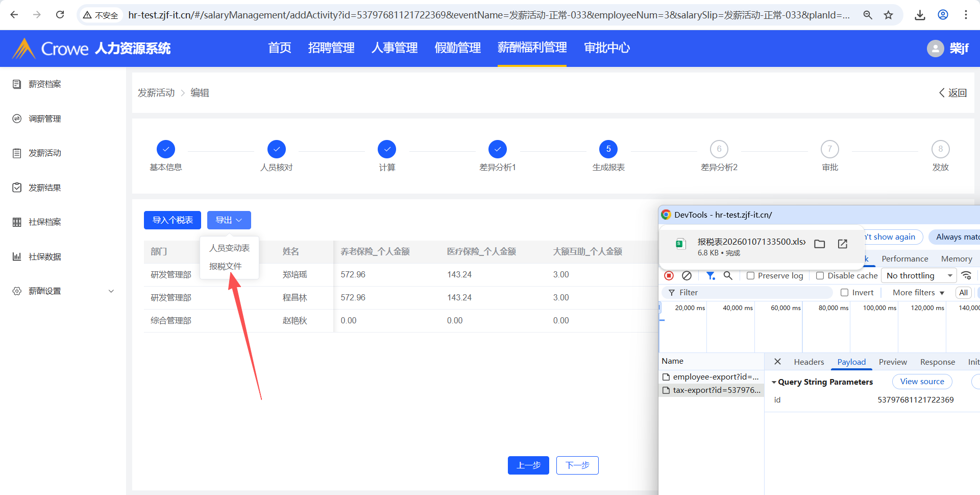Toggle the Disable cache checkbox

coord(820,276)
